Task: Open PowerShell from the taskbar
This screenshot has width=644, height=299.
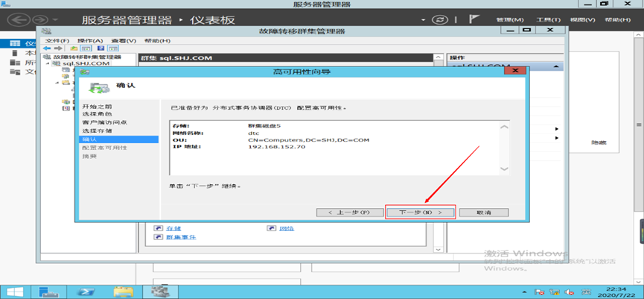Action: (x=86, y=292)
